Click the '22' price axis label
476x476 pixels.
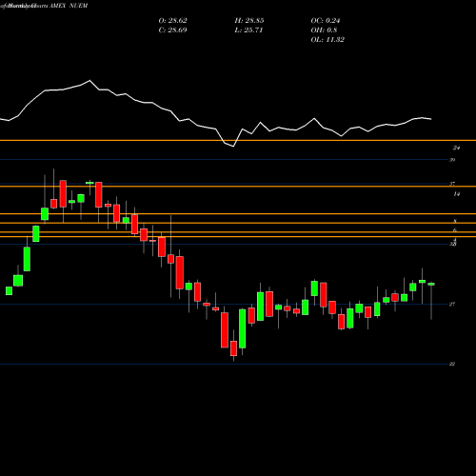(x=452, y=364)
